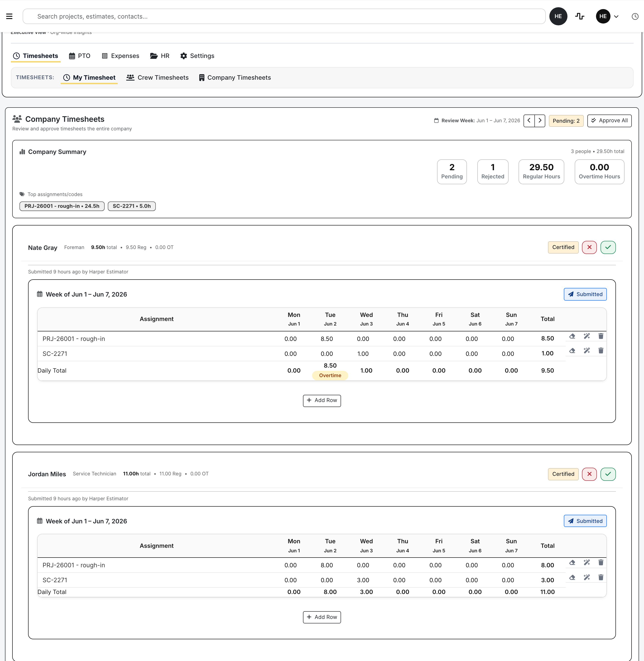Add a row to Jordan Miles's timesheet
This screenshot has width=644, height=661.
(322, 617)
